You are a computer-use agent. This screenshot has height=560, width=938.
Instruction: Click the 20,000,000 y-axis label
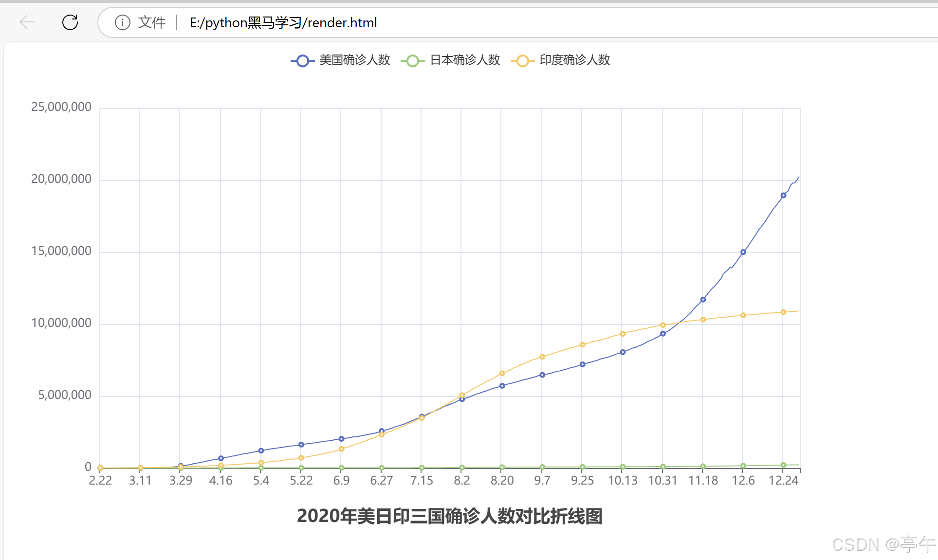pos(61,179)
